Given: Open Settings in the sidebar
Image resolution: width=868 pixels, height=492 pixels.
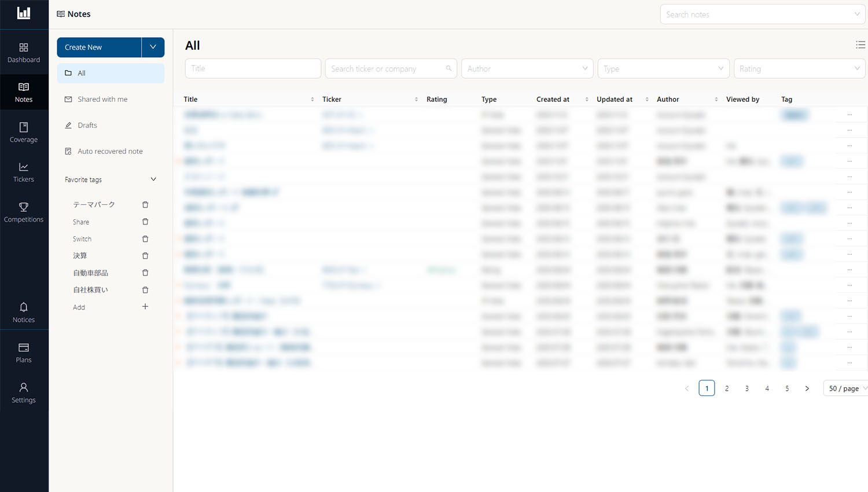Looking at the screenshot, I should click(24, 392).
